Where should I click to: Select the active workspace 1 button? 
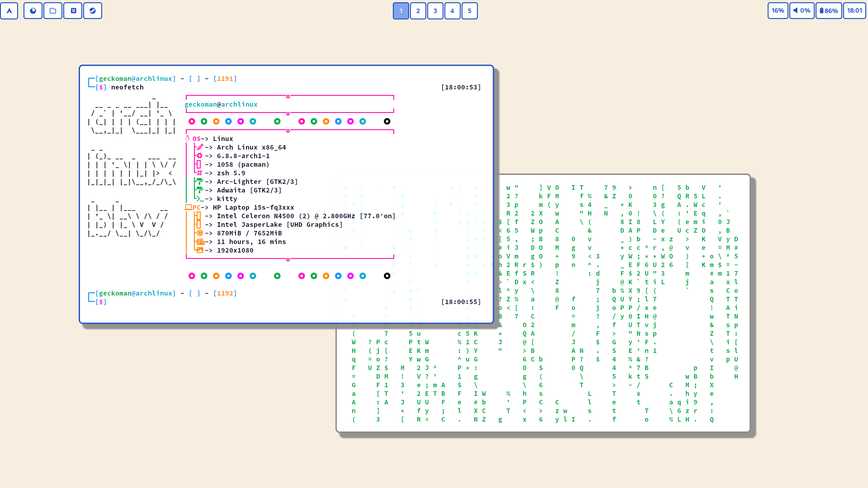(401, 11)
